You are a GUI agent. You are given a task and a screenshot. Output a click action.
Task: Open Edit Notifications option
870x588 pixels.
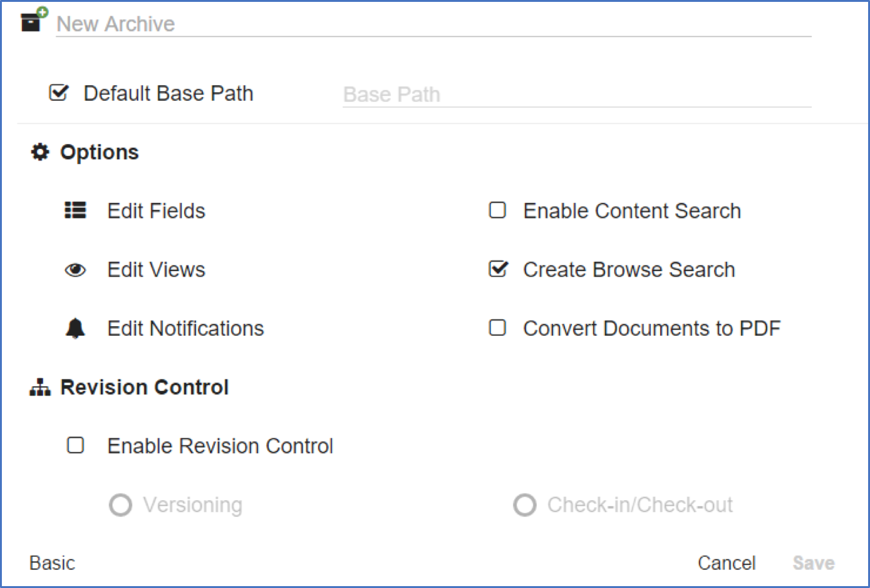pyautogui.click(x=185, y=329)
